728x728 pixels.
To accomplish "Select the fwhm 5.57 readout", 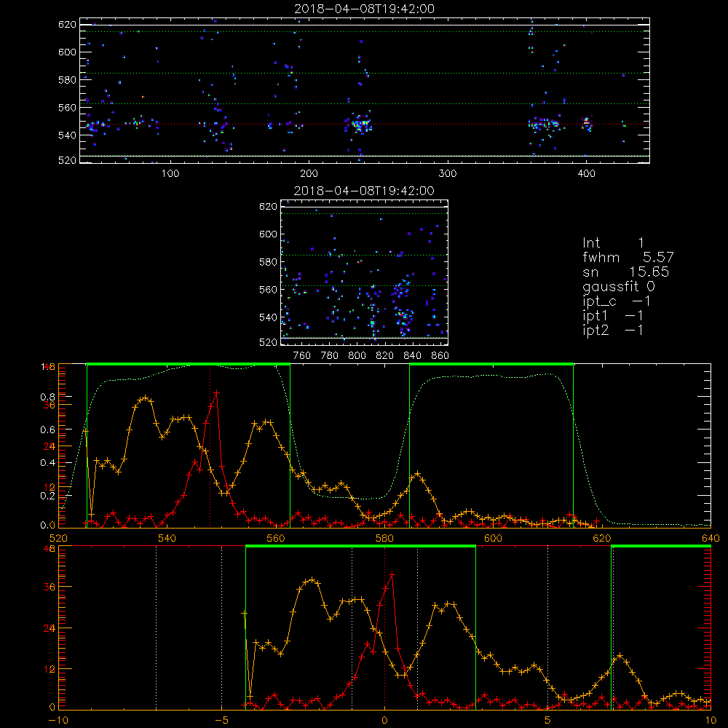I will tap(628, 257).
